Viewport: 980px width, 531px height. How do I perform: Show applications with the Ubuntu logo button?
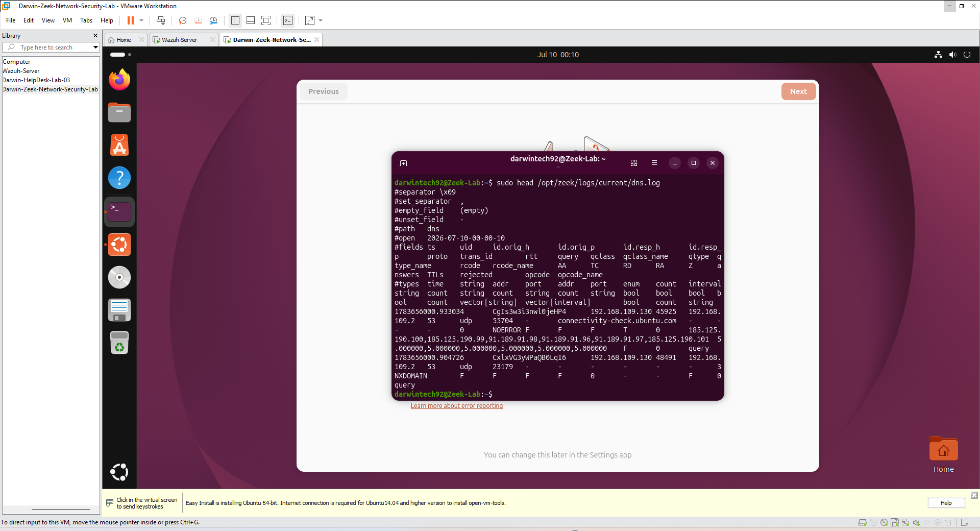(119, 472)
